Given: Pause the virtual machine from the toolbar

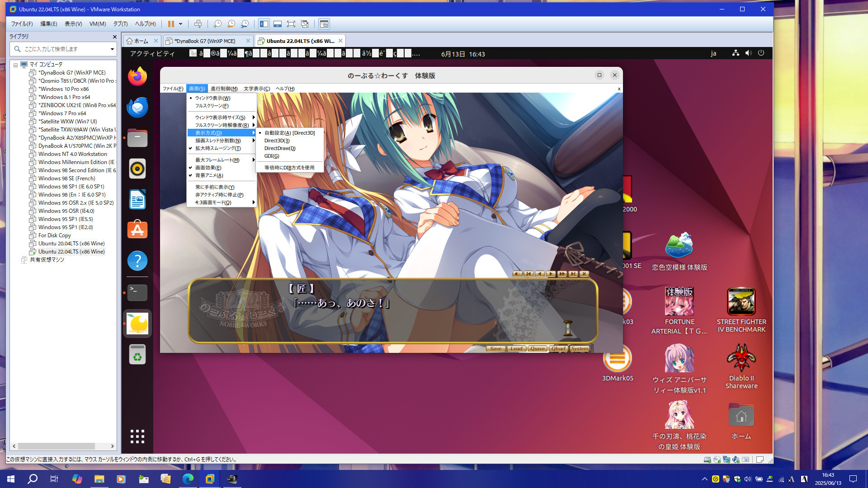Looking at the screenshot, I should click(x=171, y=24).
